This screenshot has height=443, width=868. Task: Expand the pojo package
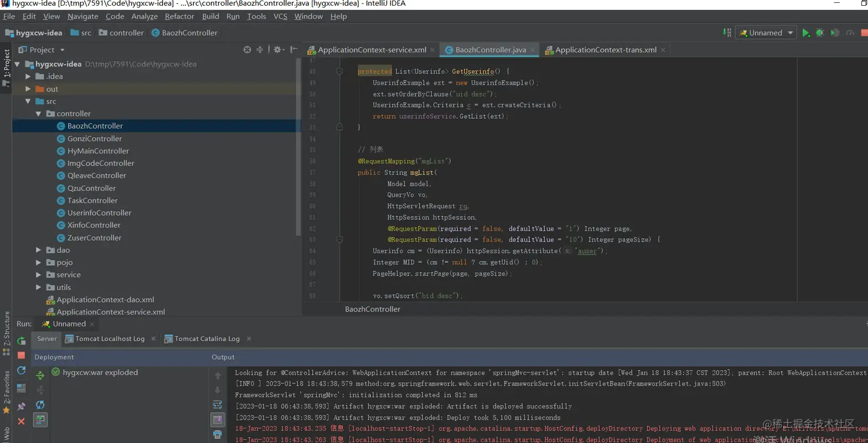pyautogui.click(x=38, y=262)
